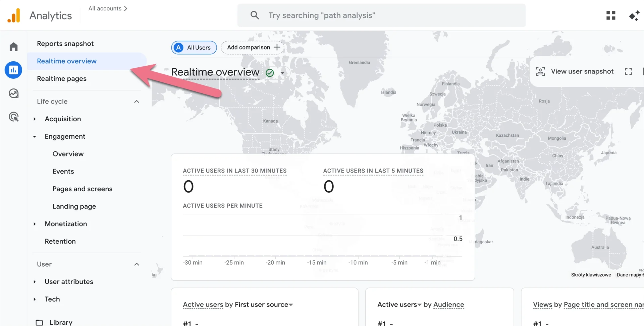Select Realtime pages in the sidebar
Image resolution: width=644 pixels, height=326 pixels.
pos(62,79)
